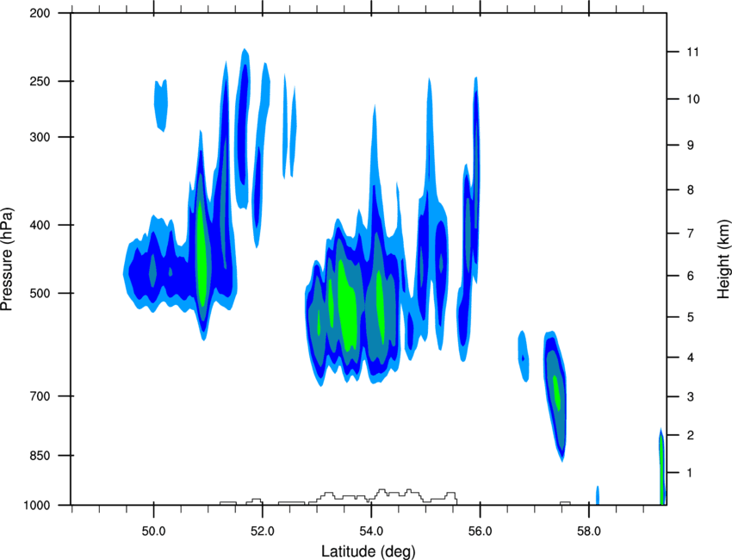Screen dimensions: 732x560
Task: Click the 2 km height label
Action: pos(691,435)
